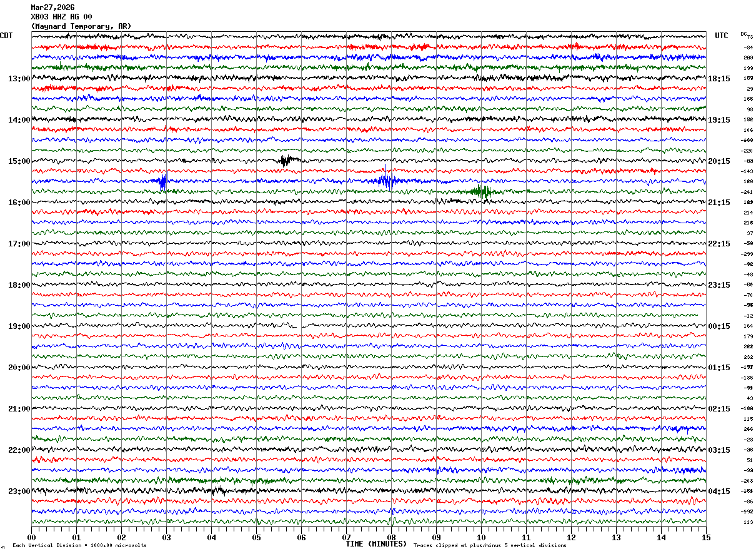Click the 02:15 UTC time label

tap(719, 409)
